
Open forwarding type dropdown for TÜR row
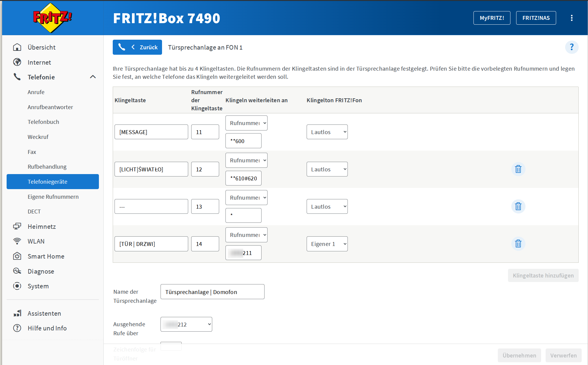(247, 235)
